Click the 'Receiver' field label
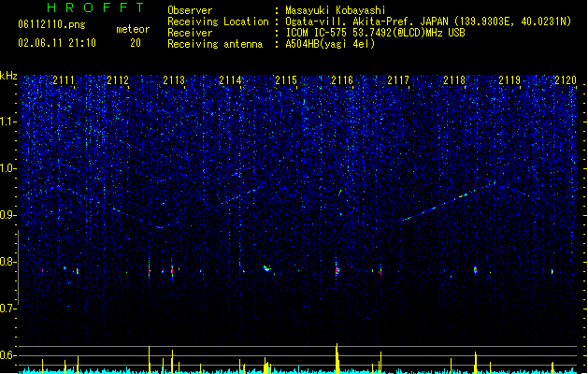 tap(190, 33)
